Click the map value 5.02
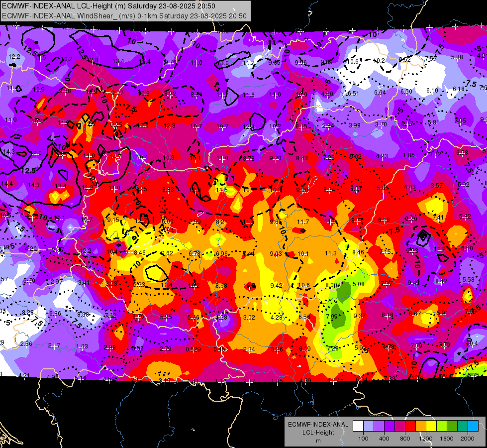487x448 pixels. (355, 157)
